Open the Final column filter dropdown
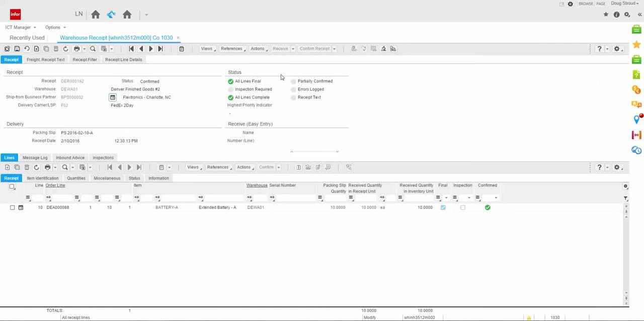The image size is (644, 321). [x=446, y=198]
